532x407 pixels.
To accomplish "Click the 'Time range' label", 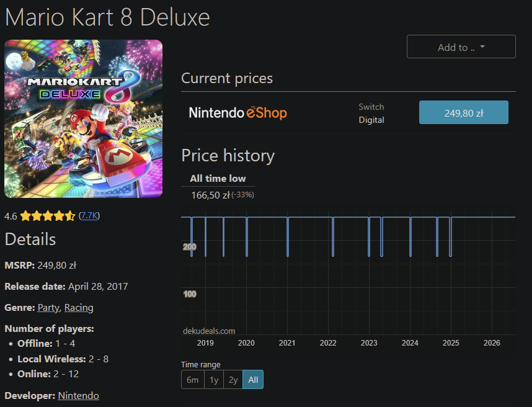I will 201,365.
